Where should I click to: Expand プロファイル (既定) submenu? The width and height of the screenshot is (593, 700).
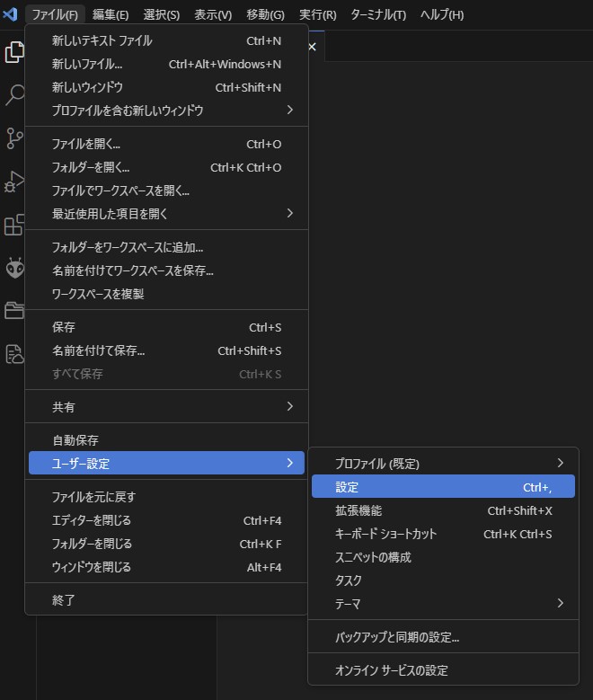[444, 464]
